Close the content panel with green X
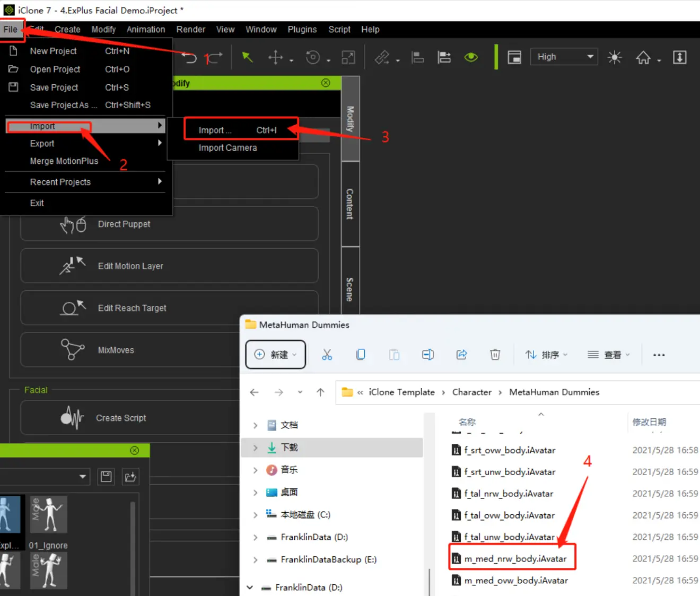Screen dimensions: 700x596 tap(135, 450)
